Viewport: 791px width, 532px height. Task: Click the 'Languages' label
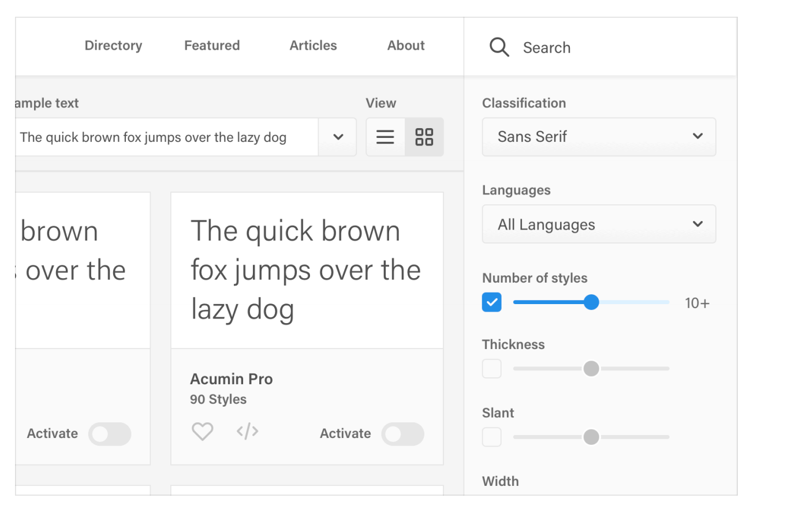pos(516,190)
